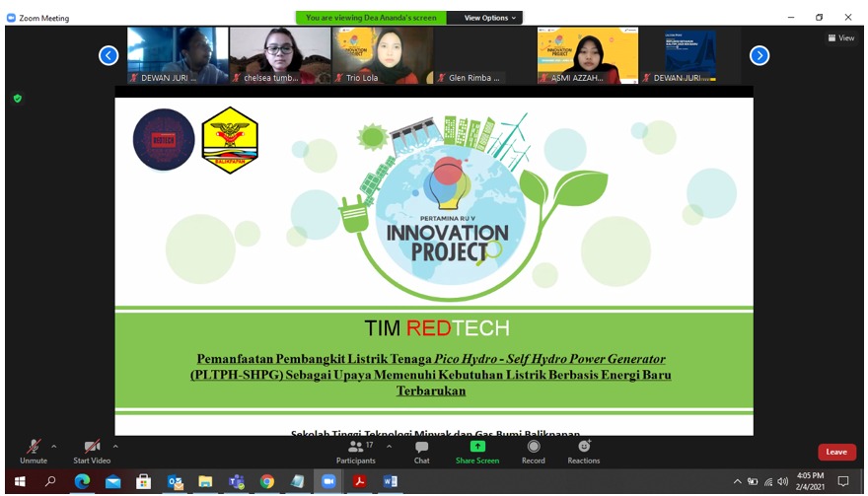Select Trio Lola's video thumbnail
Screen dimensions: 868x496
tap(383, 55)
